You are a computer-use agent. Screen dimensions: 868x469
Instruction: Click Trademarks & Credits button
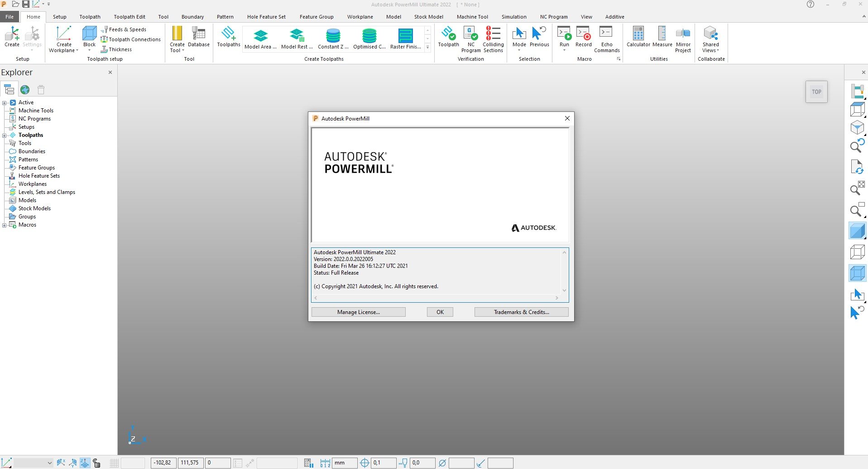pyautogui.click(x=521, y=312)
